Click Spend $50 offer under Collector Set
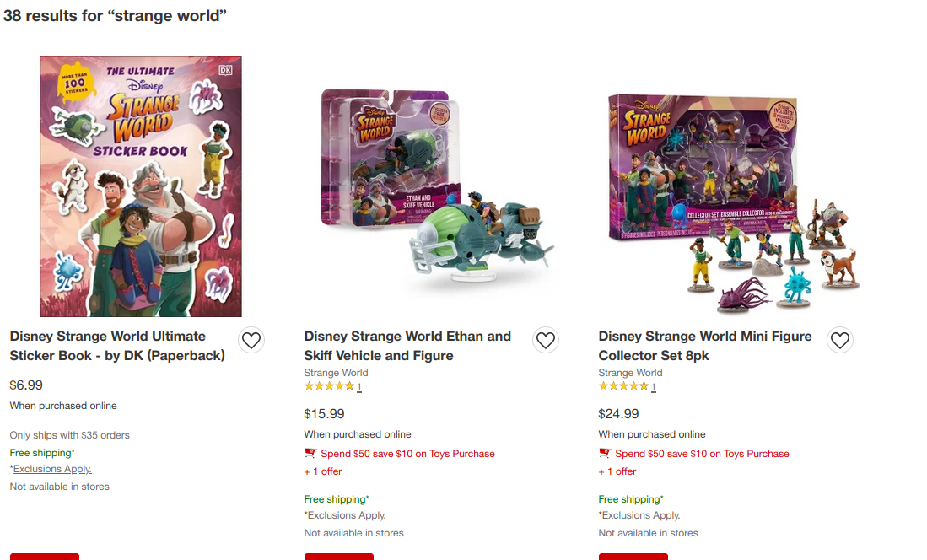 [702, 454]
